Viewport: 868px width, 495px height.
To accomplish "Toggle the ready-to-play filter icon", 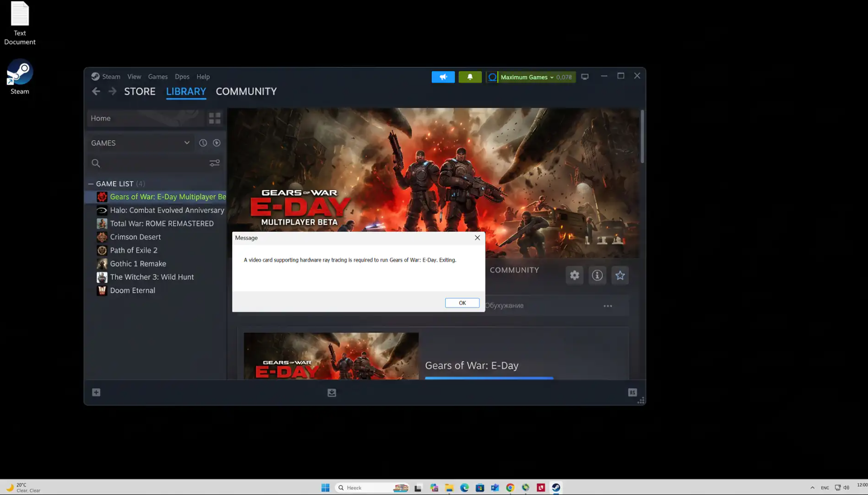I will point(217,143).
